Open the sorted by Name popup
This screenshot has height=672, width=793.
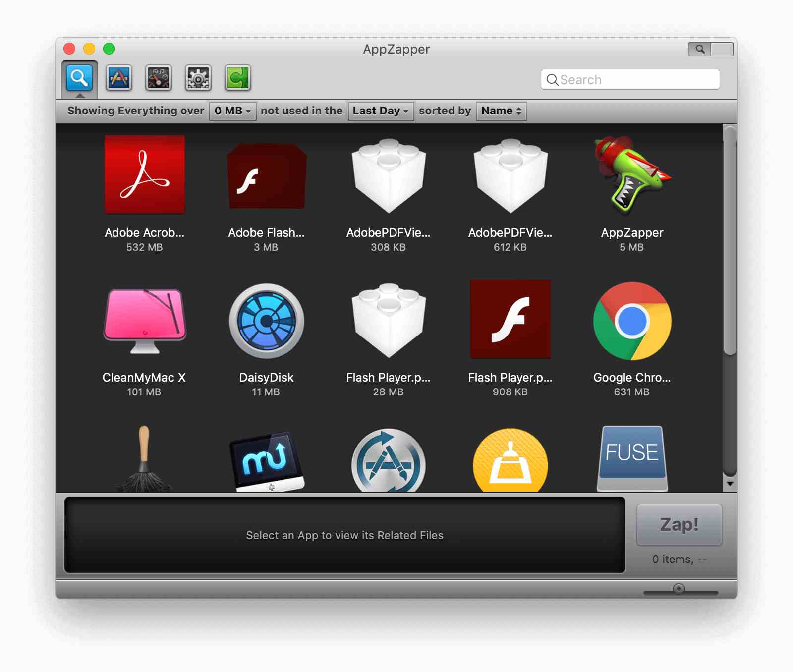pyautogui.click(x=502, y=111)
